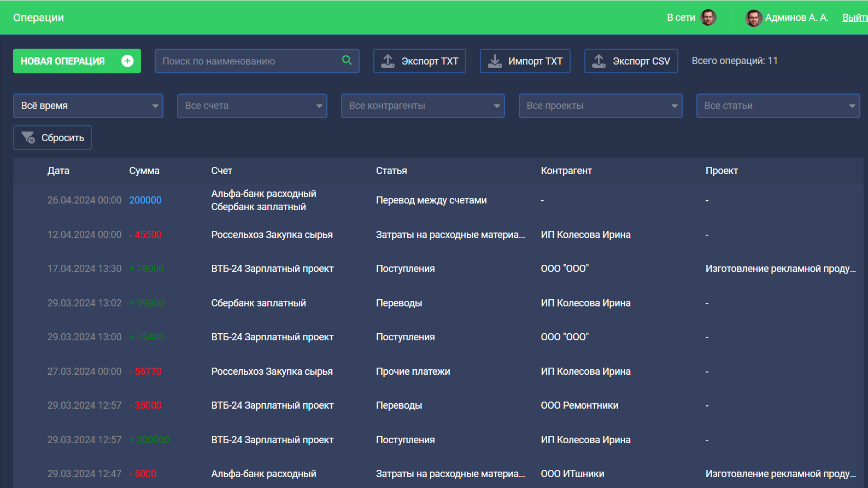Expand the Все проекты dropdown

click(x=601, y=106)
